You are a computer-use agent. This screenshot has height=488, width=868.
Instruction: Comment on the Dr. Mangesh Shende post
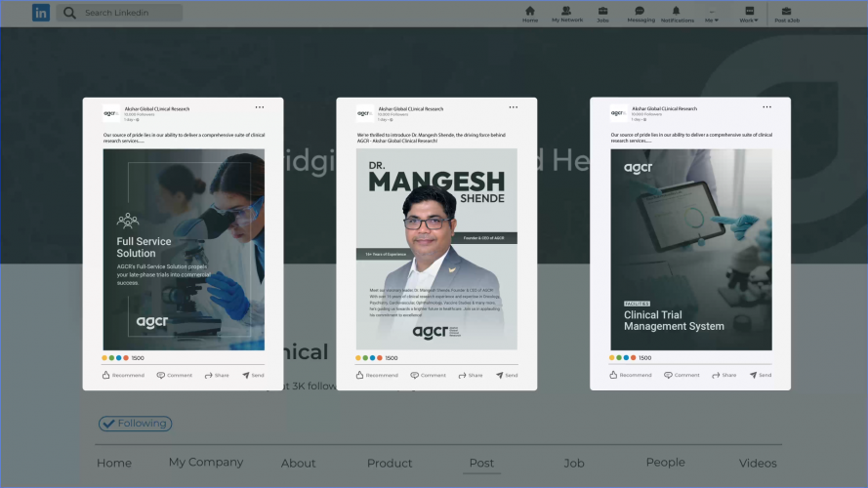(428, 375)
